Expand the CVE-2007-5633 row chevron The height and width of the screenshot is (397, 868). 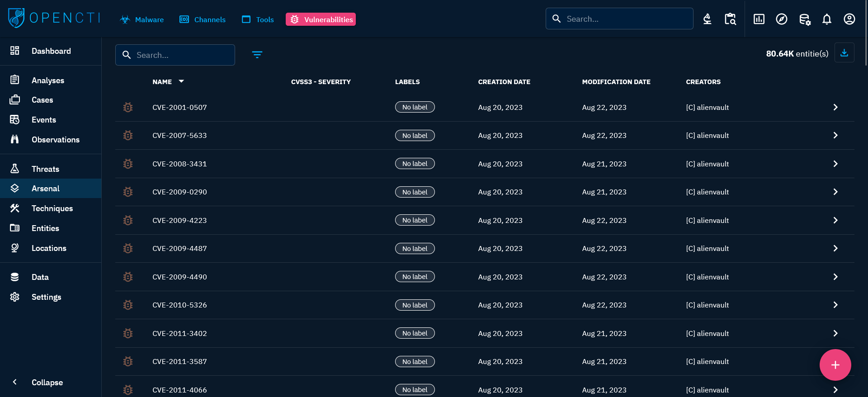click(x=835, y=135)
